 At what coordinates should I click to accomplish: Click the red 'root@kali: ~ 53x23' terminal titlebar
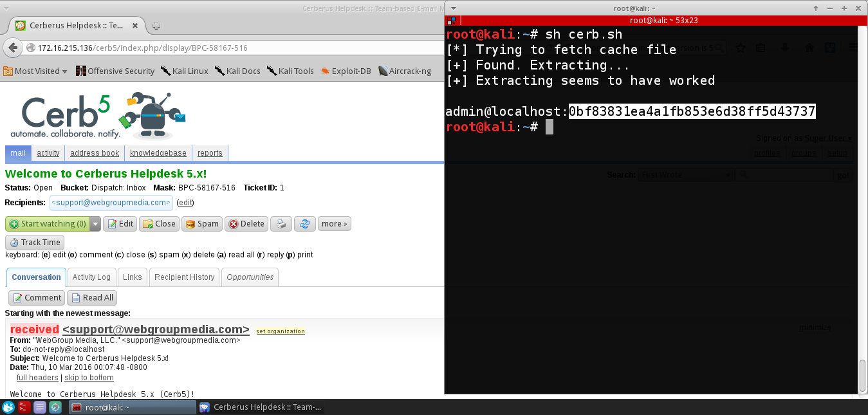tap(655, 21)
